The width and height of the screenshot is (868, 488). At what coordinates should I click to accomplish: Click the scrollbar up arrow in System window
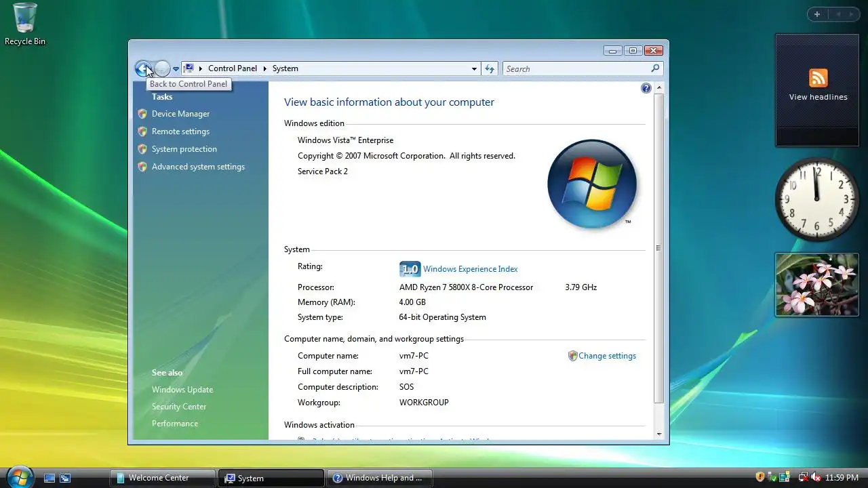658,88
